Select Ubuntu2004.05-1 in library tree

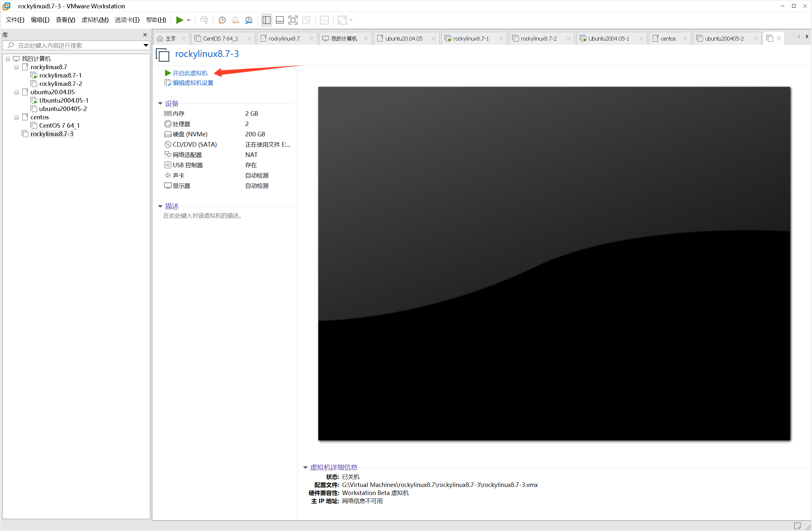point(63,100)
